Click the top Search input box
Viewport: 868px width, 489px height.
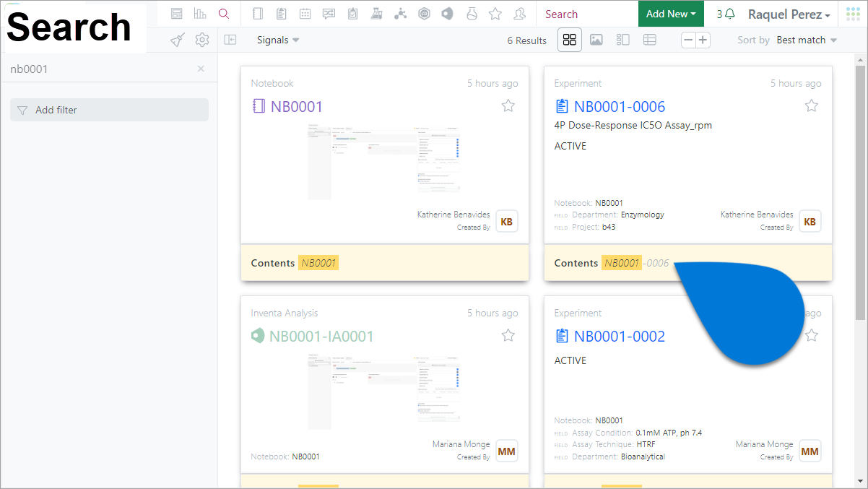586,14
